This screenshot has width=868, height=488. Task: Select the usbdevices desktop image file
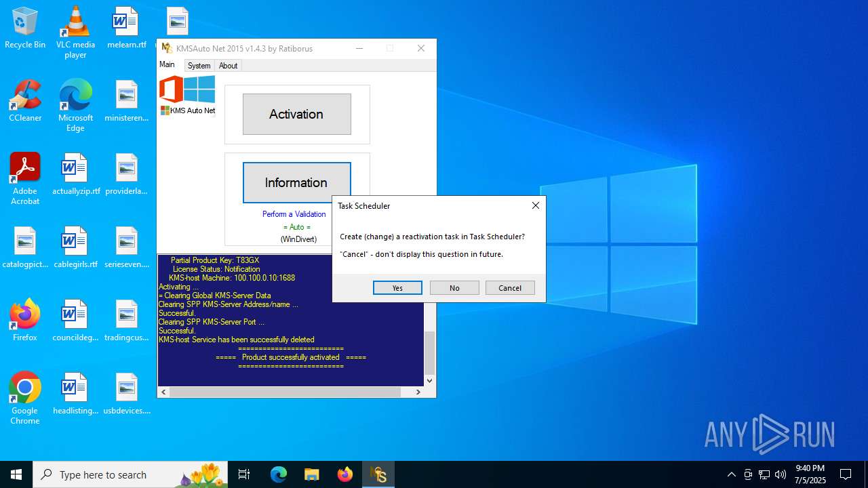pos(126,394)
